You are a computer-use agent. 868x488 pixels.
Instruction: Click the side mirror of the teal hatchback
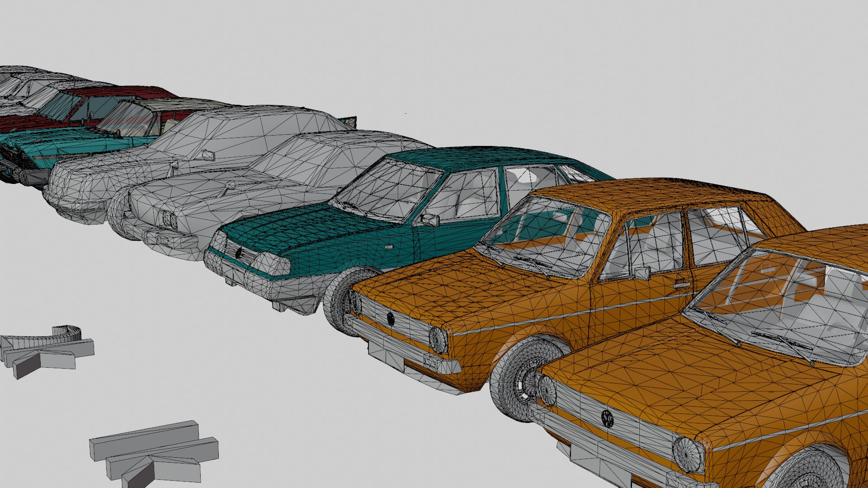click(430, 220)
